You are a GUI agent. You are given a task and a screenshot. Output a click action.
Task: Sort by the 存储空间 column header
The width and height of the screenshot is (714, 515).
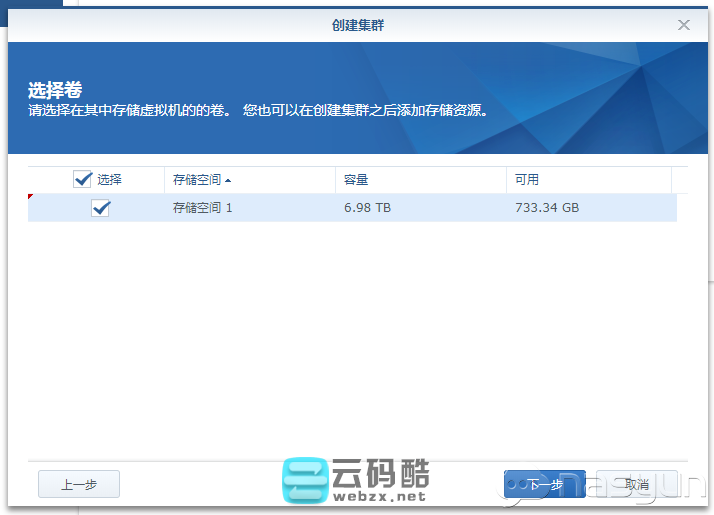[196, 180]
